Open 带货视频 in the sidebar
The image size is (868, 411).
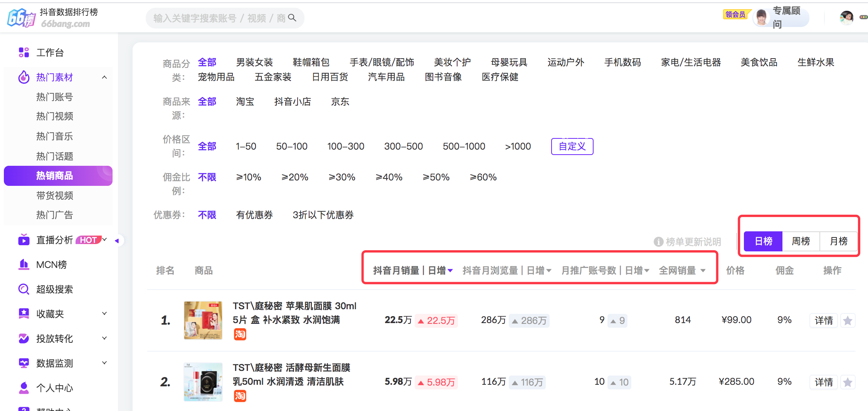pos(55,195)
